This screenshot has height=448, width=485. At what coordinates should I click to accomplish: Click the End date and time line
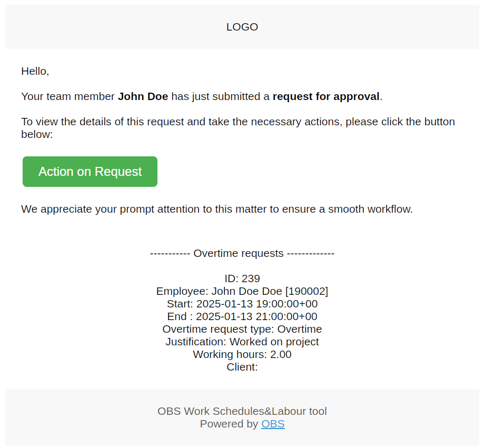click(x=242, y=316)
